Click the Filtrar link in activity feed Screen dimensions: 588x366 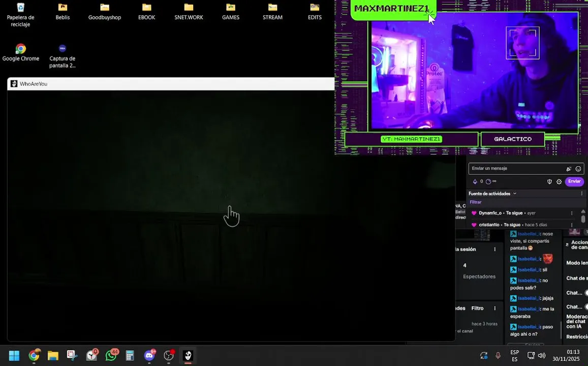point(475,202)
